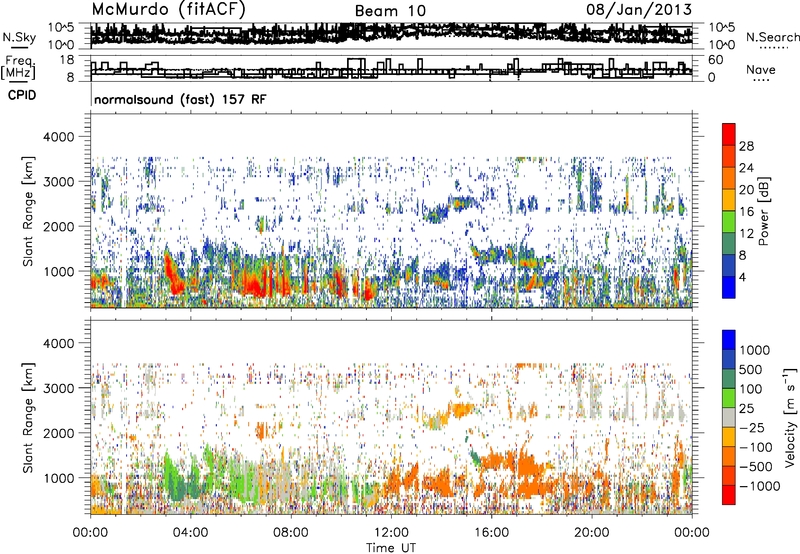Click the date '08/Jan/2013'
Viewport: 800px width, 554px height.
point(639,9)
